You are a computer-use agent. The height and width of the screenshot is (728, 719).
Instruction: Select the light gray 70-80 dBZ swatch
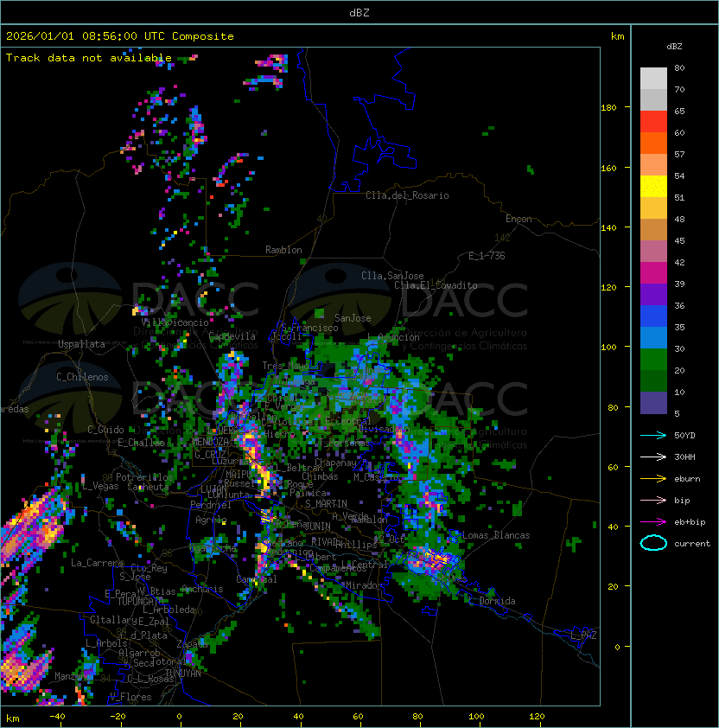(653, 78)
